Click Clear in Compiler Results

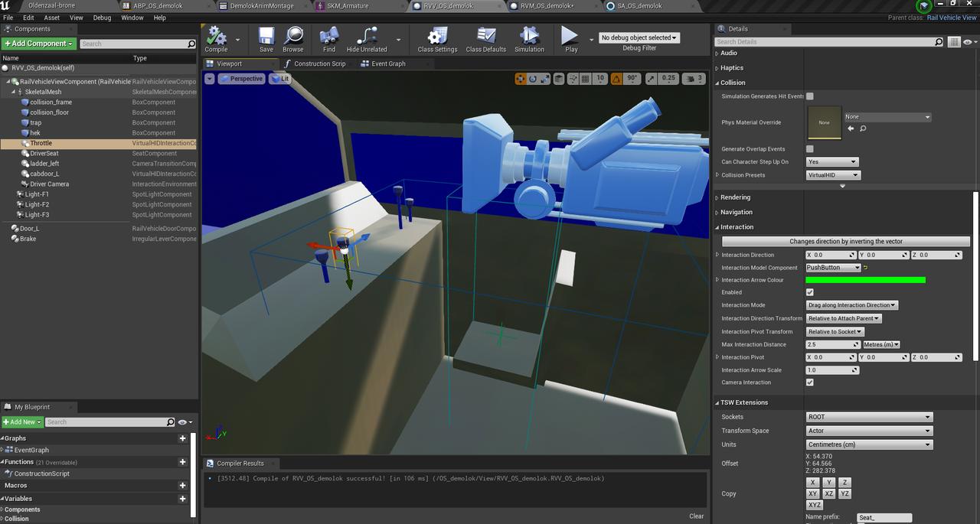point(696,516)
